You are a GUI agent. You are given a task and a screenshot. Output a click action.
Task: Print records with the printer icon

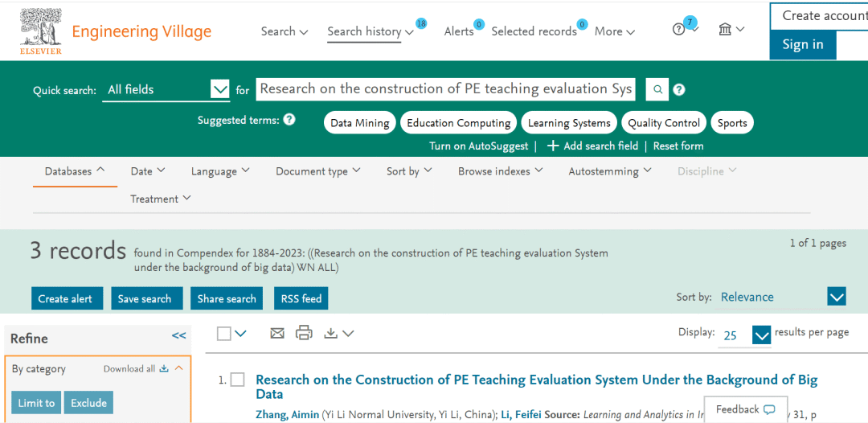tap(304, 333)
